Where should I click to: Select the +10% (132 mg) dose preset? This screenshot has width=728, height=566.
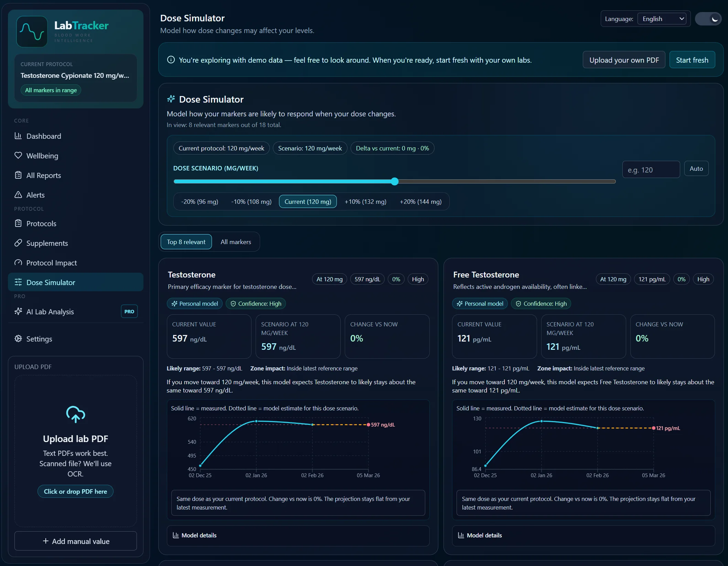coord(365,202)
